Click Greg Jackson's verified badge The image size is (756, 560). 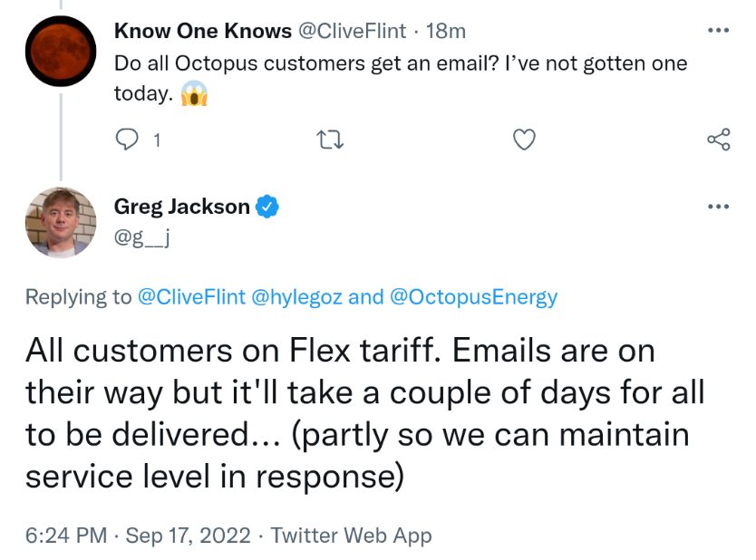pos(267,207)
